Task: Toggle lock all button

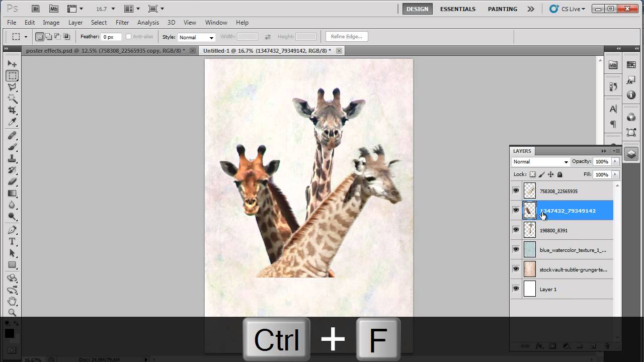Action: click(x=559, y=174)
